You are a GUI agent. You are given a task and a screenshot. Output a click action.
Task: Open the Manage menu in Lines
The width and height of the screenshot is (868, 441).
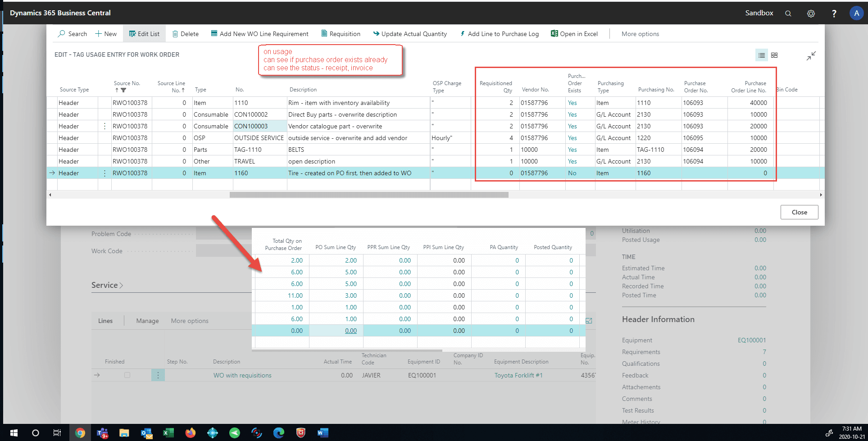pyautogui.click(x=147, y=321)
